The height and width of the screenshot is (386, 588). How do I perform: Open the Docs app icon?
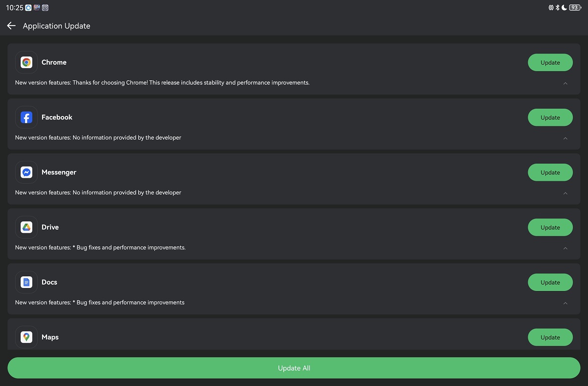point(26,282)
